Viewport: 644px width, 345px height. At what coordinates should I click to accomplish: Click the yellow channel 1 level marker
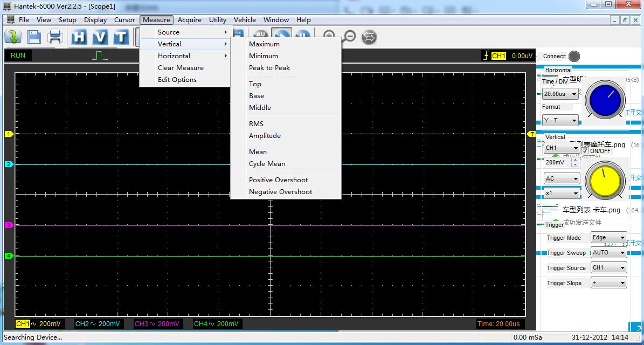[9, 134]
